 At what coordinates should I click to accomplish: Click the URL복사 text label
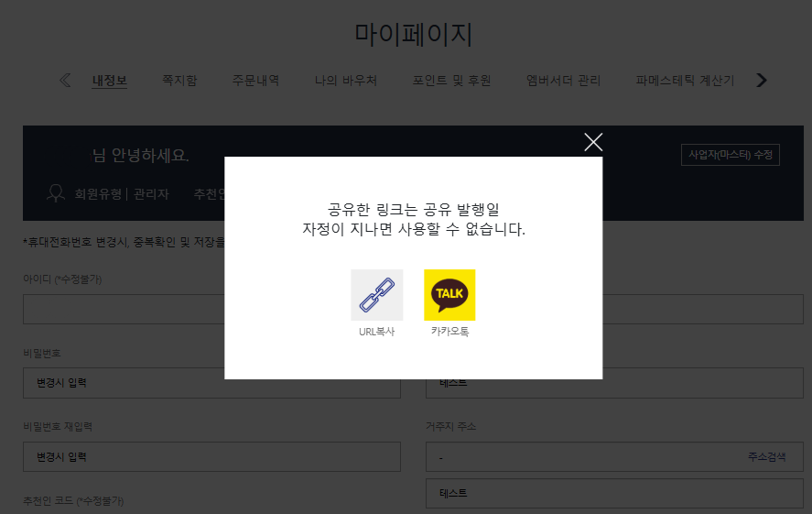(x=376, y=332)
